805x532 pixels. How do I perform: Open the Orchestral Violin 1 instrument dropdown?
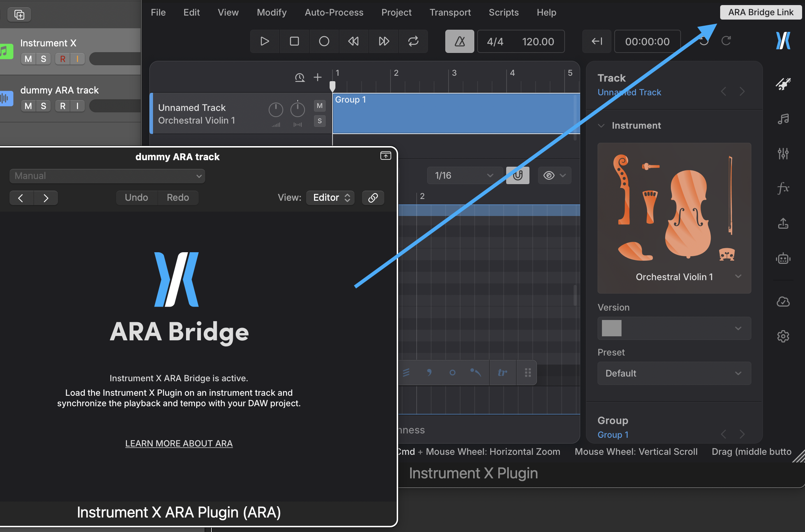point(674,277)
